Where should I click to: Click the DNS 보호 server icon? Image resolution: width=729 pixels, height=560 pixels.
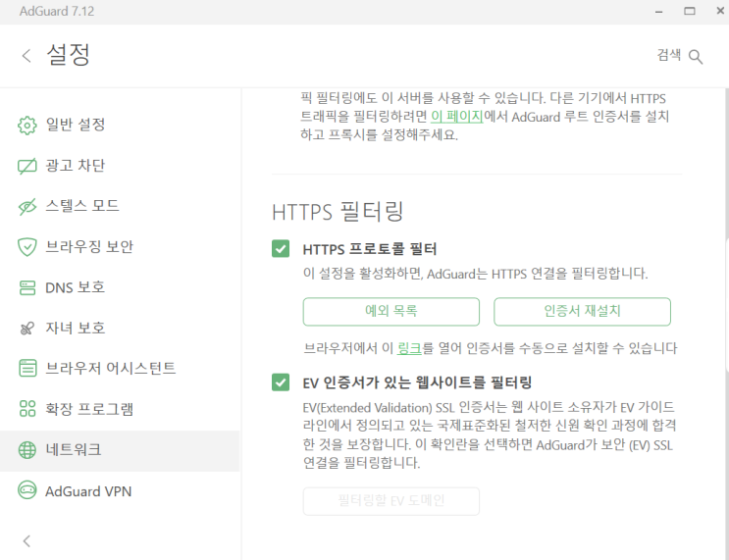(26, 287)
